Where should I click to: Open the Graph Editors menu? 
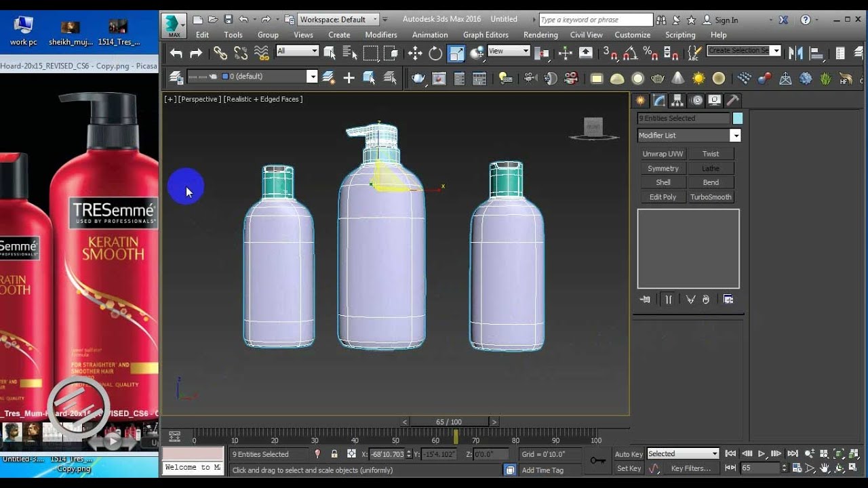486,35
